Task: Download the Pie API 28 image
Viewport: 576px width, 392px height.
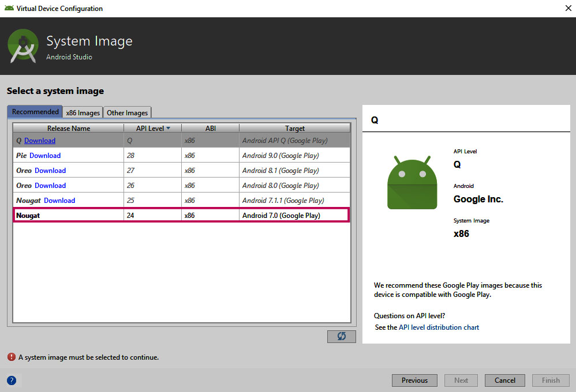Action: click(x=45, y=156)
